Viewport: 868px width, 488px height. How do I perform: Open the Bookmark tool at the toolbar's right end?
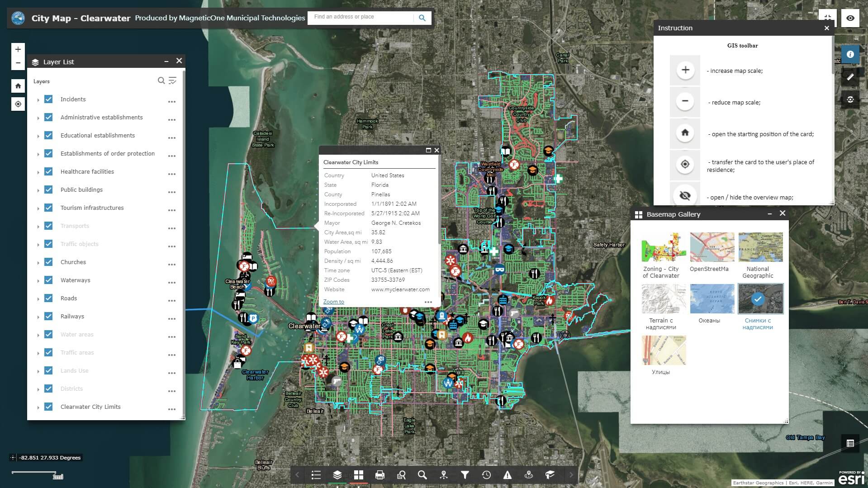[549, 475]
